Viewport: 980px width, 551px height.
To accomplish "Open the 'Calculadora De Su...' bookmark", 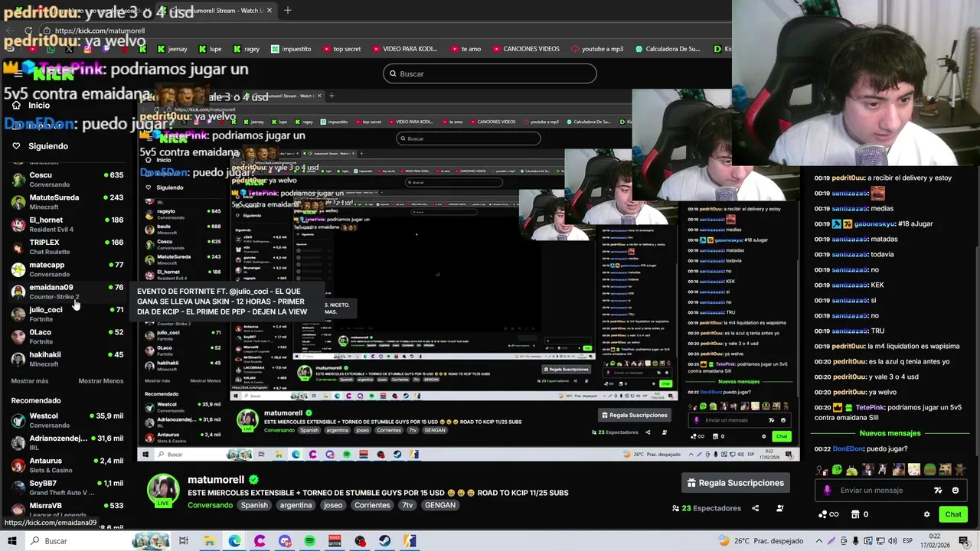I will [x=668, y=49].
